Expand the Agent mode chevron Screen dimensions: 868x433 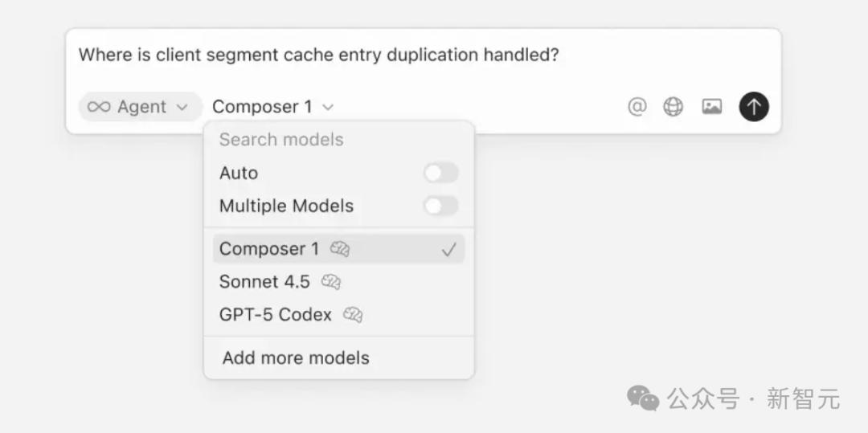click(x=182, y=107)
